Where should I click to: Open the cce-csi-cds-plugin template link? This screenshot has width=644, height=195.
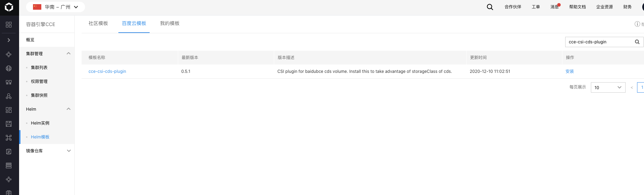click(107, 71)
